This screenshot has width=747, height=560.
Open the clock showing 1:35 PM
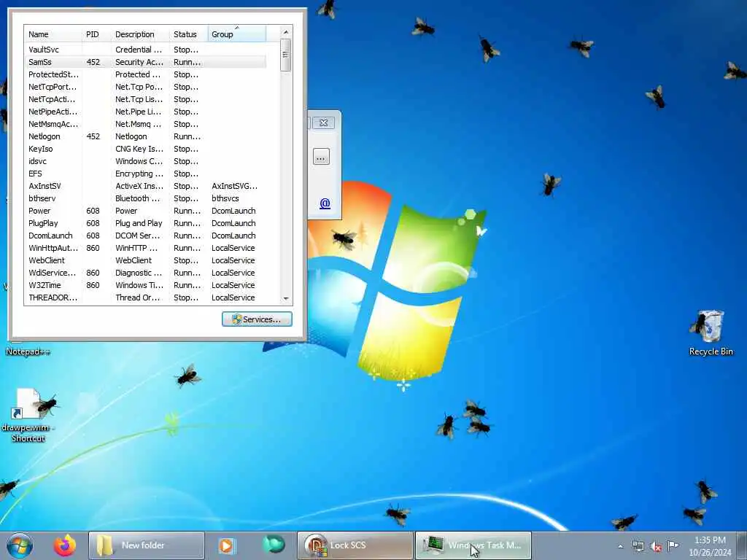(710, 546)
